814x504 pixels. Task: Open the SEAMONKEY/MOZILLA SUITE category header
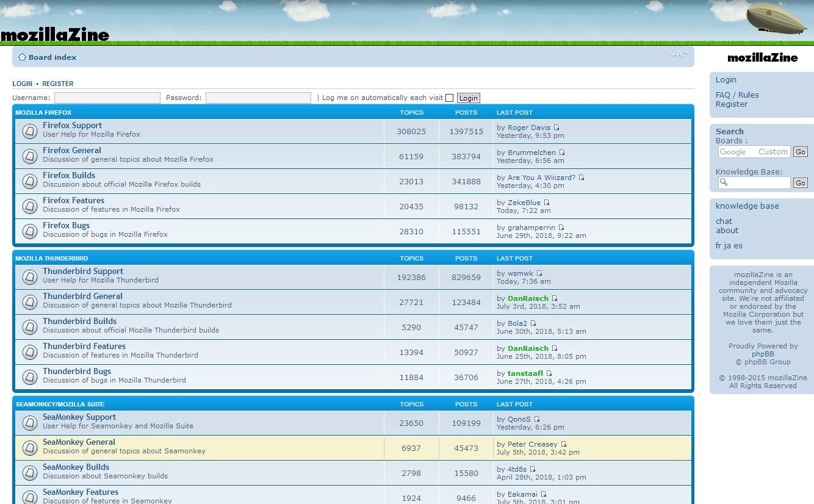(60, 405)
